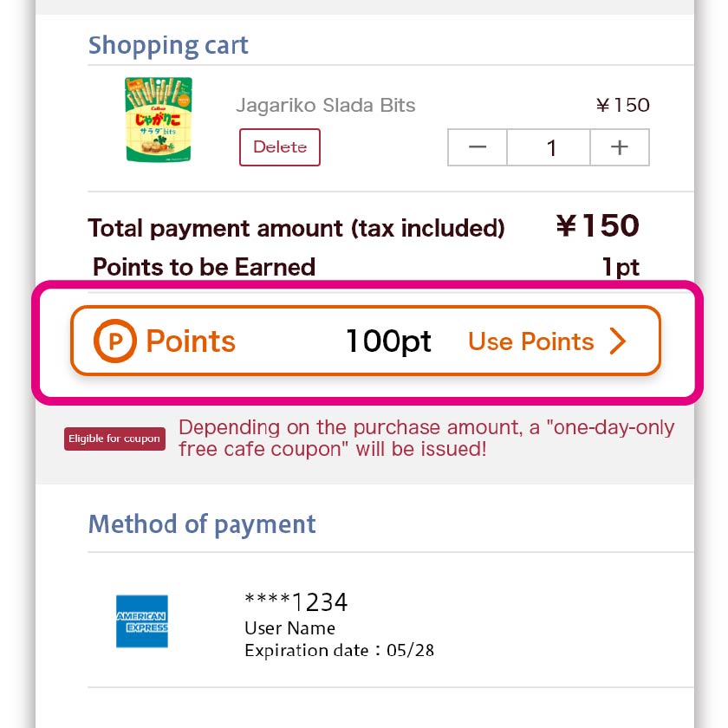The image size is (728, 728).
Task: Click the Shopping cart heading
Action: point(168,45)
